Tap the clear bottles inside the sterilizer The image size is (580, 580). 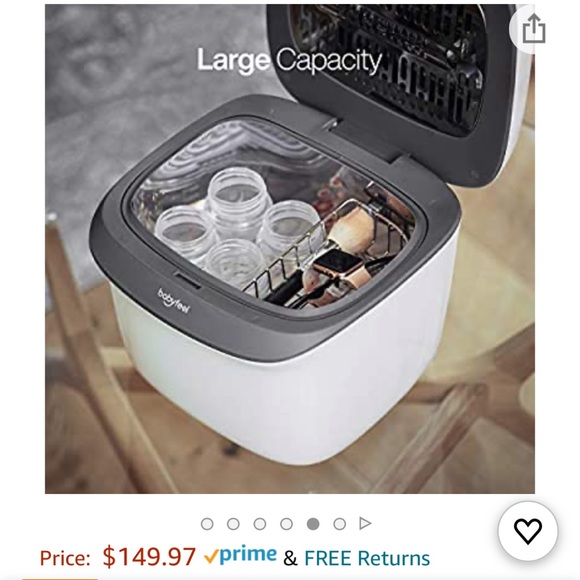[235, 222]
